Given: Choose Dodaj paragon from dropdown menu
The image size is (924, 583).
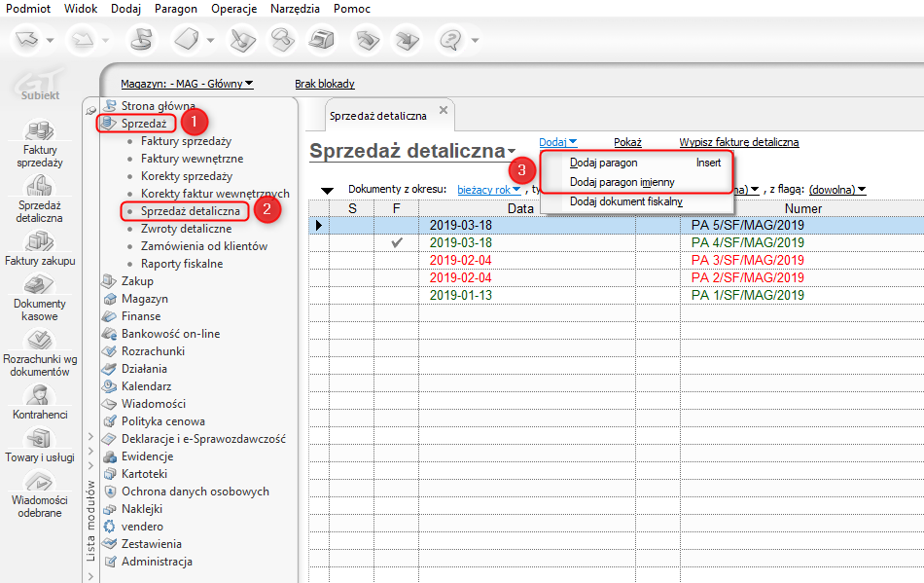Looking at the screenshot, I should click(637, 163).
